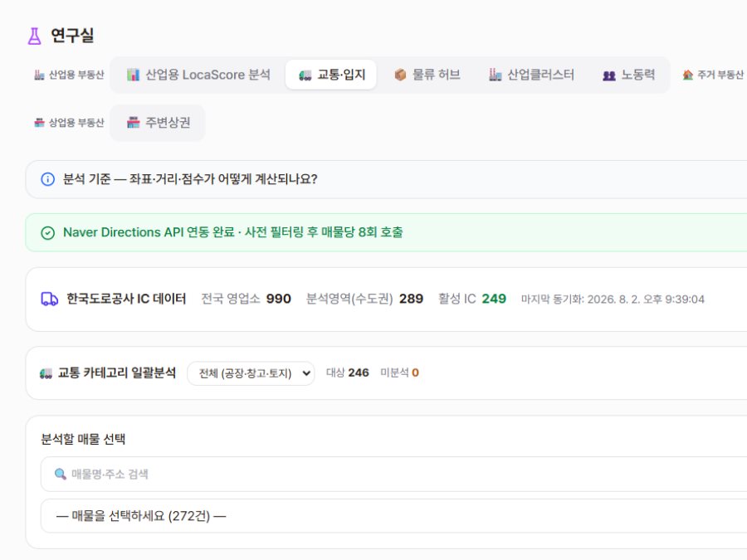Expand the 분석 기준 calculation explanation banner

click(386, 179)
